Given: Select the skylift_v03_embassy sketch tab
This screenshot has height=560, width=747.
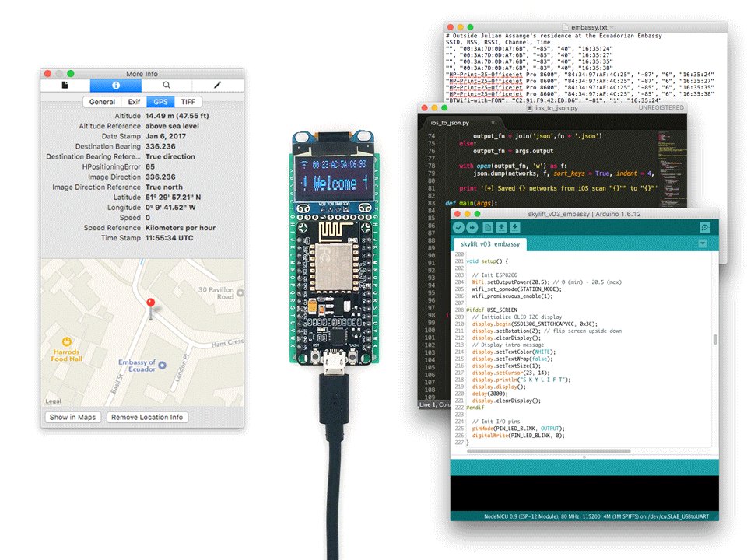Looking at the screenshot, I should 490,243.
